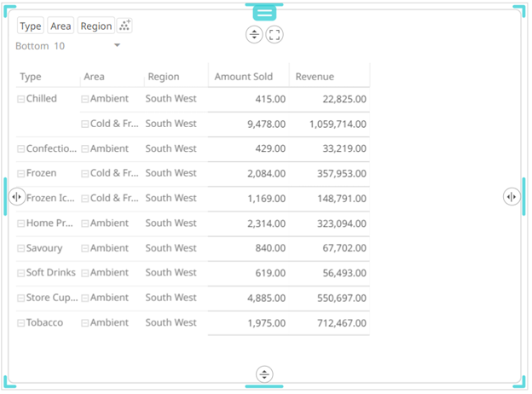The height and width of the screenshot is (394, 532).
Task: Collapse the Soft Drinks type row
Action: coord(21,274)
